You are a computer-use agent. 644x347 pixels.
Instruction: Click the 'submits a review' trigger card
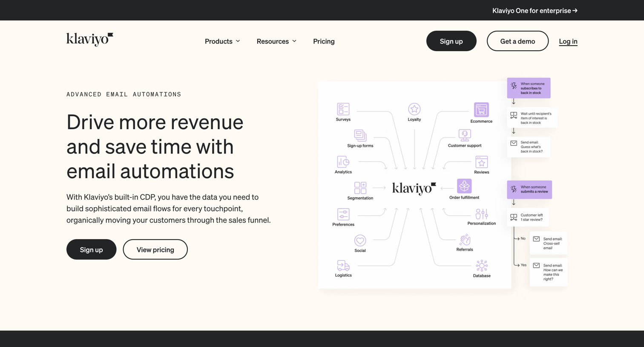529,190
